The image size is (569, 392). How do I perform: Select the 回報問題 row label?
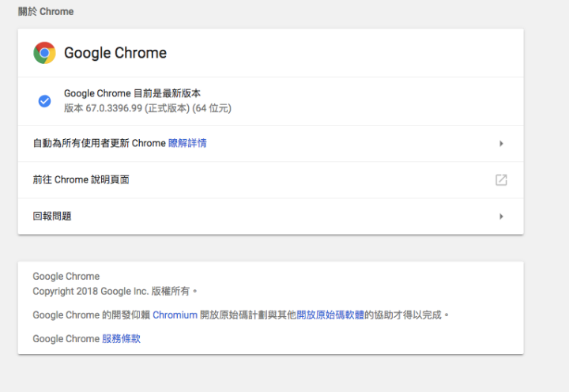pyautogui.click(x=52, y=216)
